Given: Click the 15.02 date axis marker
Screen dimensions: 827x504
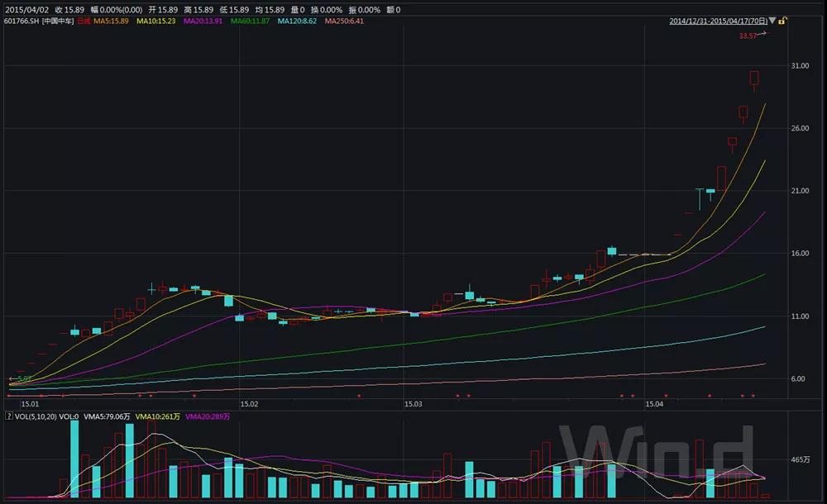Looking at the screenshot, I should coord(249,404).
